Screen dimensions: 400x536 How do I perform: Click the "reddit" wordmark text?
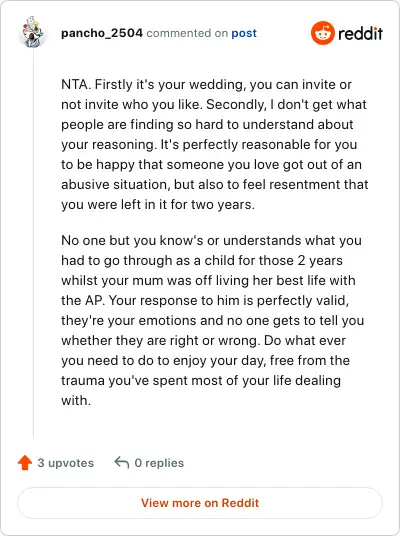point(360,34)
